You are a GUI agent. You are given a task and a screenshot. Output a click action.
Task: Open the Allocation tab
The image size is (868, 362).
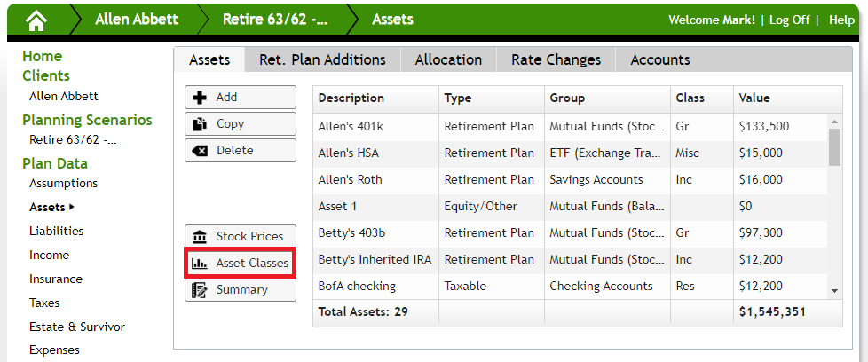pyautogui.click(x=448, y=59)
